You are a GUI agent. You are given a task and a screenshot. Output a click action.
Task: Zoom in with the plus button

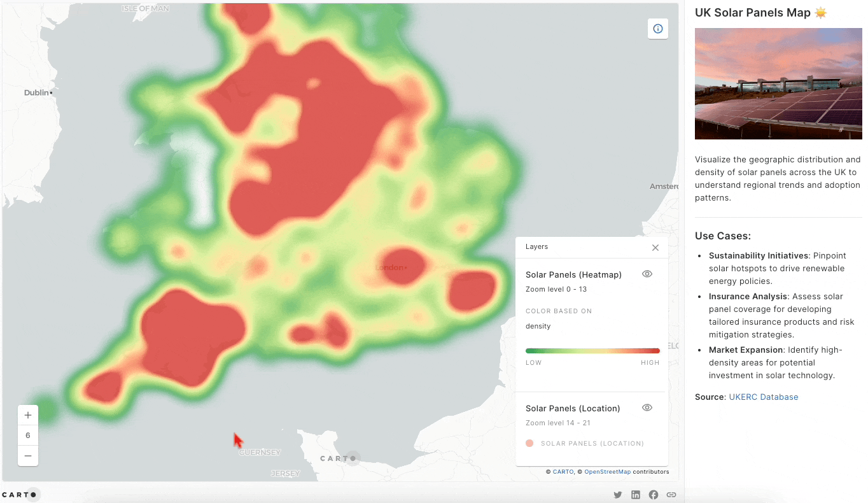[28, 415]
